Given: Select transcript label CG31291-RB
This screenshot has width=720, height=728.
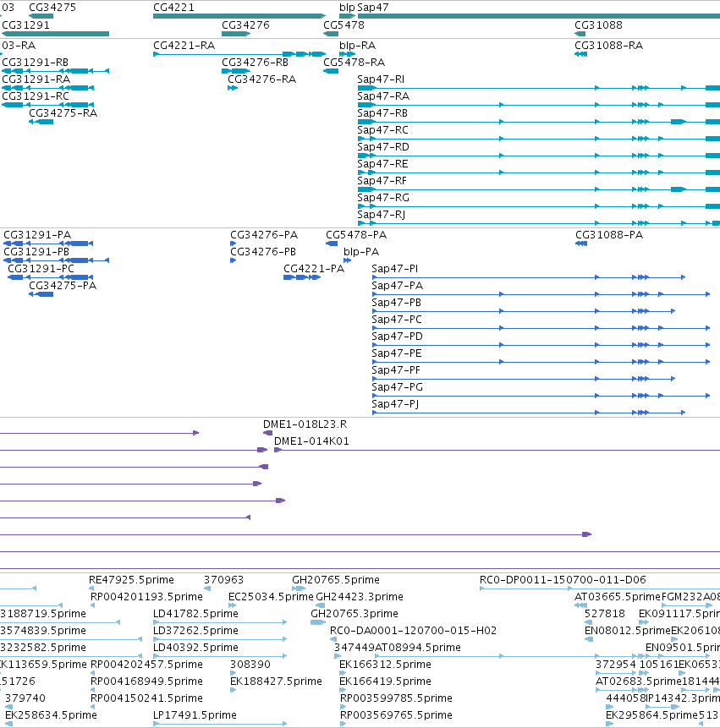Looking at the screenshot, I should click(36, 63).
